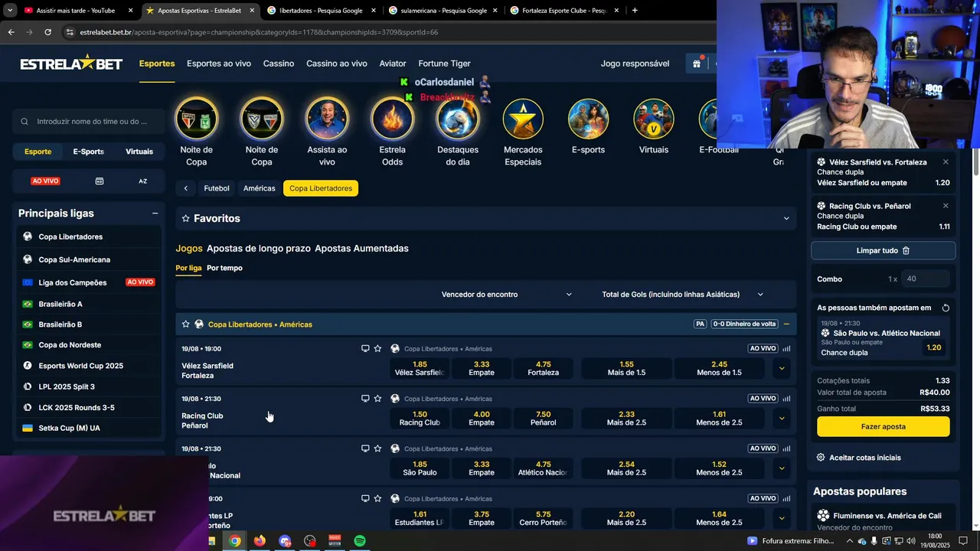Viewport: 980px width, 551px height.
Task: Favorite the Copa Libertadores league header star
Action: pyautogui.click(x=185, y=324)
